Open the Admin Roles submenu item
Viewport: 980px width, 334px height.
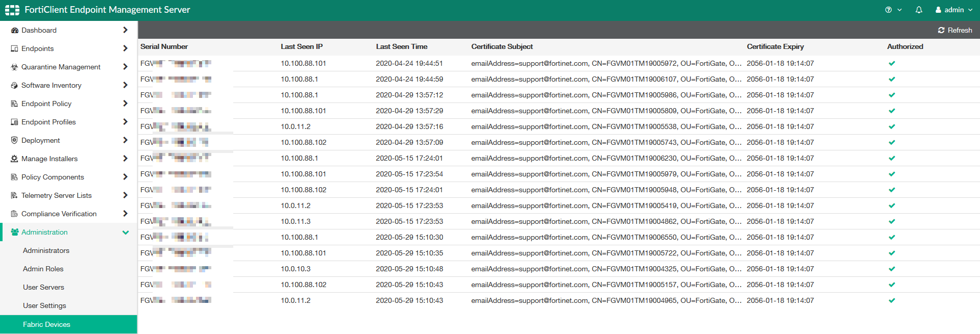[43, 269]
